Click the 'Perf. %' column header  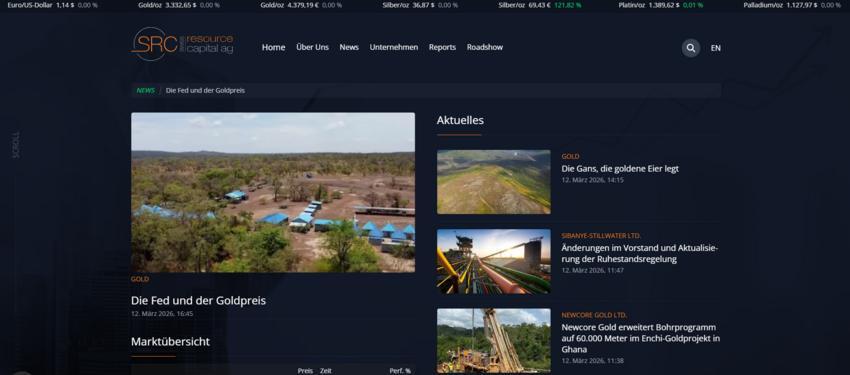pos(400,371)
